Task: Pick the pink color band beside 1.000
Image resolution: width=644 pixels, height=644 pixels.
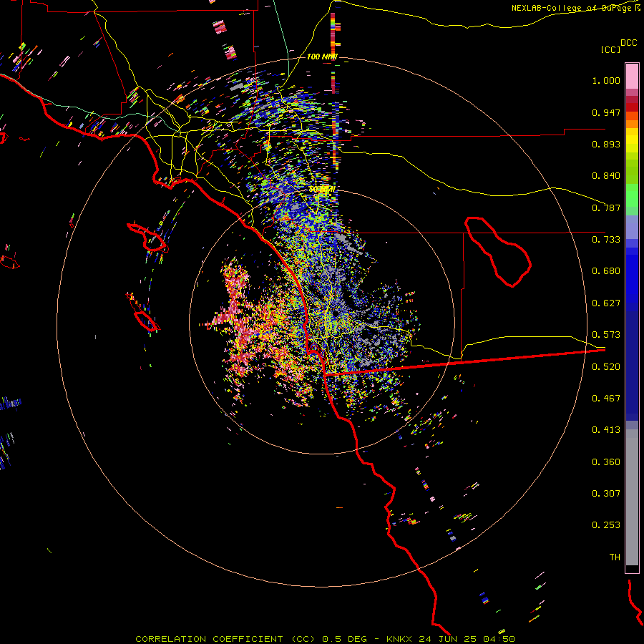Action: 632,77
